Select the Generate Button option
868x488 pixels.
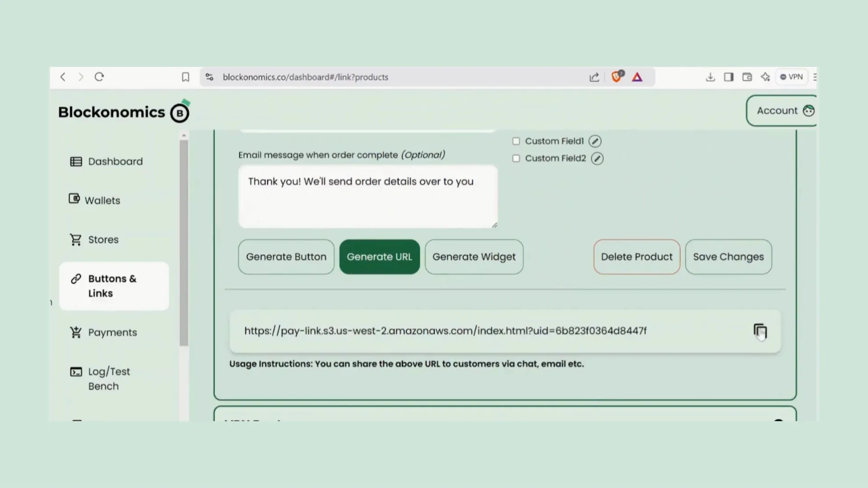(x=286, y=256)
